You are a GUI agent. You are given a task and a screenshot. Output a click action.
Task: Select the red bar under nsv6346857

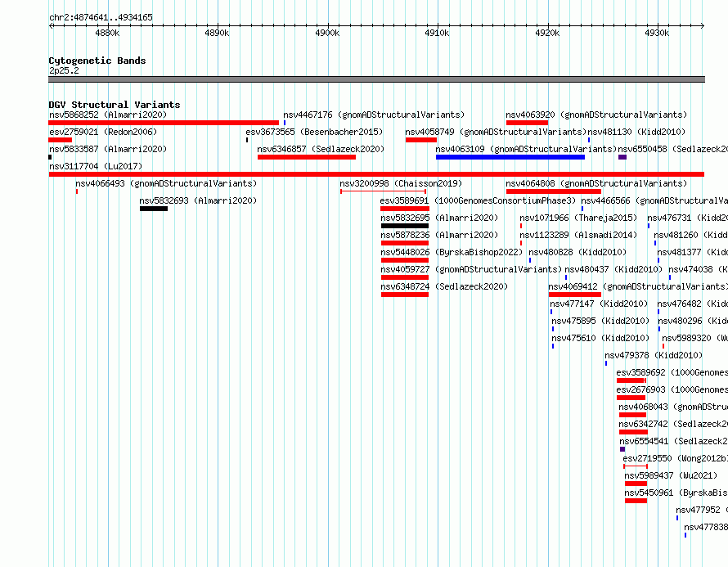(x=307, y=157)
